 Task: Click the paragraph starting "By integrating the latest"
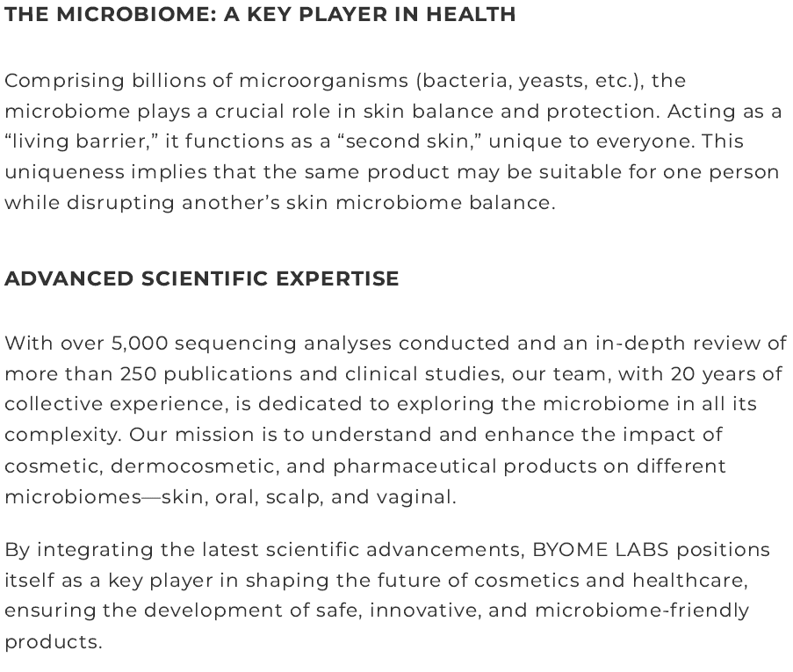[386, 596]
